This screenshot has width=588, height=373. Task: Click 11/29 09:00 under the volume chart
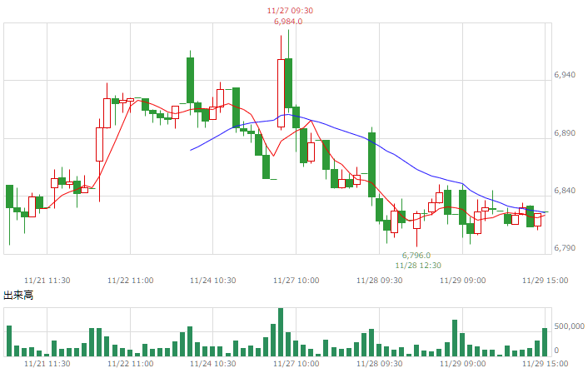(463, 364)
